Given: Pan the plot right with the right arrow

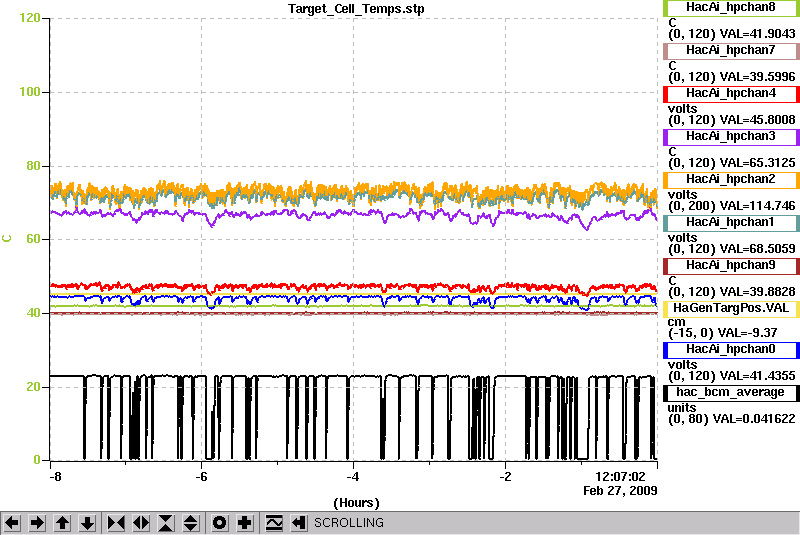Looking at the screenshot, I should pyautogui.click(x=37, y=523).
